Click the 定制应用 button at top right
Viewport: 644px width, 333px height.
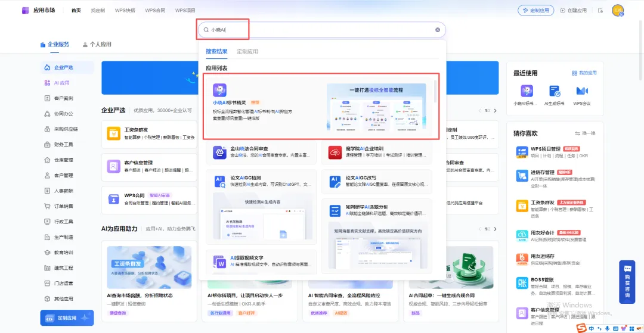(536, 11)
